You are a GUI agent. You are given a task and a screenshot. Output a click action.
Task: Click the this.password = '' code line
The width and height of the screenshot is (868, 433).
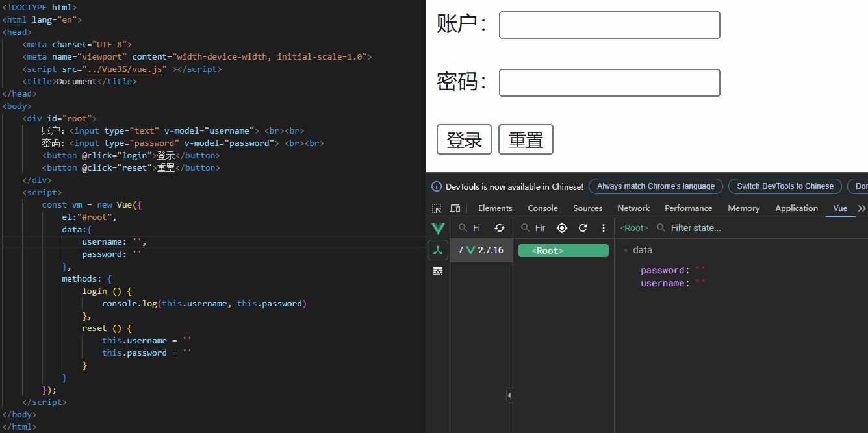tap(147, 353)
